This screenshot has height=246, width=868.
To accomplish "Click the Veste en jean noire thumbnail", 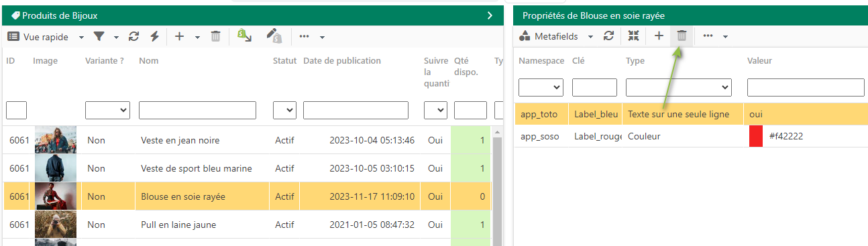I will (56, 140).
